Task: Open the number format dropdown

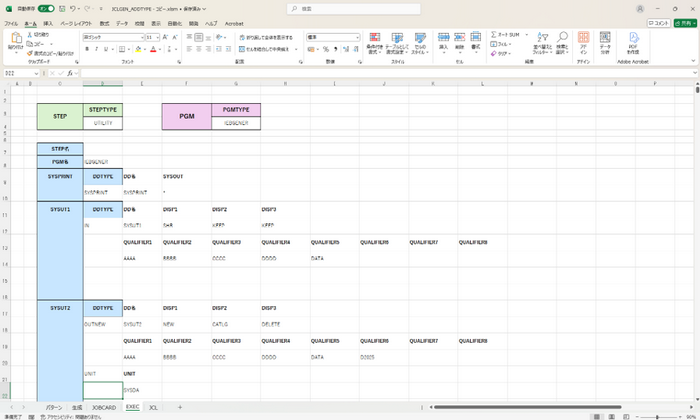Action: 357,37
